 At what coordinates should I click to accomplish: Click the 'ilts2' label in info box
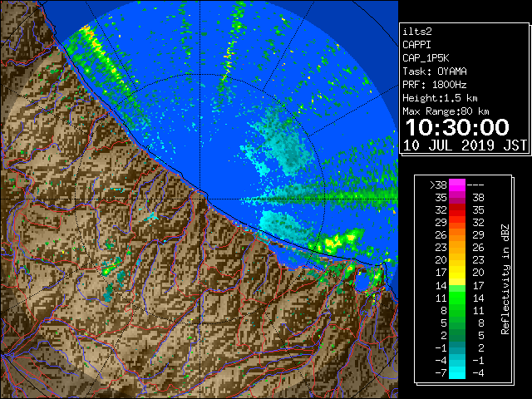(417, 32)
